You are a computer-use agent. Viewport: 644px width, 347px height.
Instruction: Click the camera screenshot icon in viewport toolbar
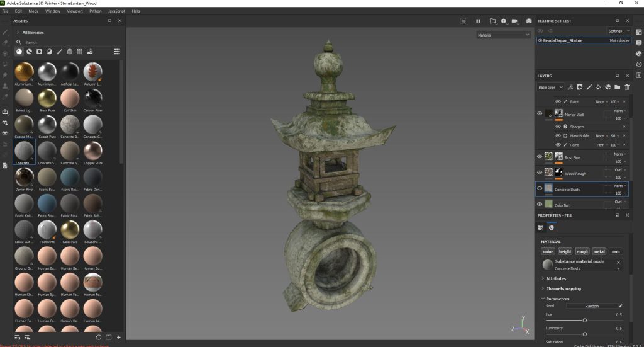529,21
